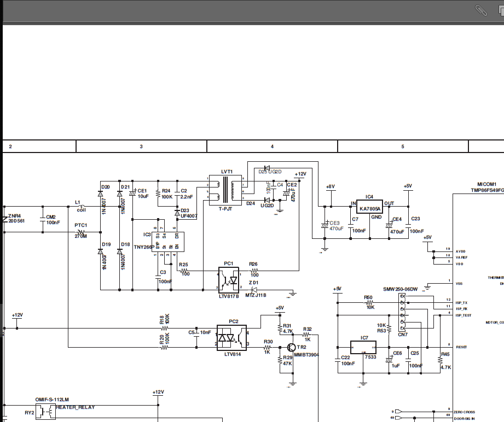Select the ISP_TEST pin label

[x=463, y=315]
